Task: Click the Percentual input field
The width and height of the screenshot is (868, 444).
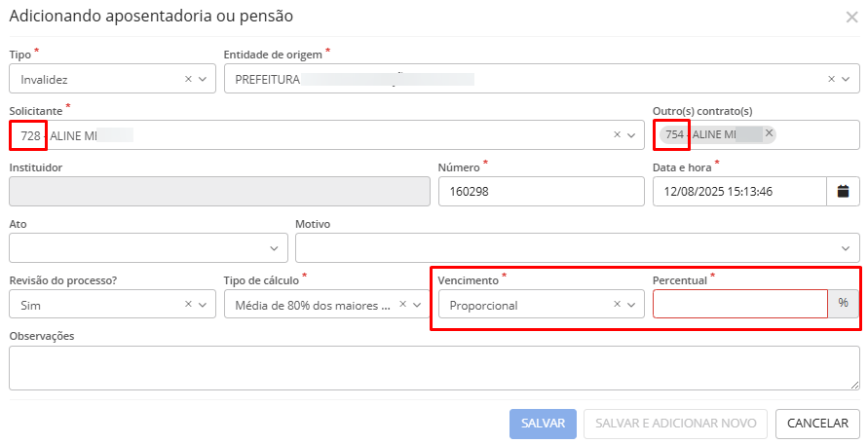Action: pos(738,305)
